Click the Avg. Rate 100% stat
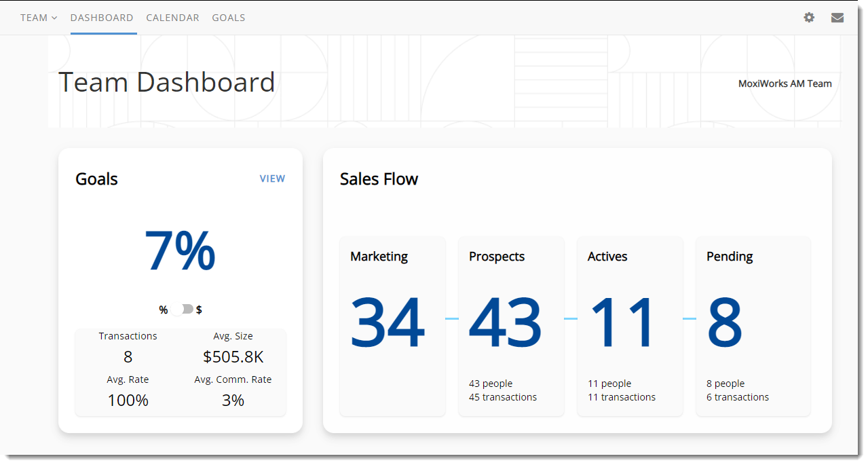This screenshot has width=868, height=465. [128, 400]
